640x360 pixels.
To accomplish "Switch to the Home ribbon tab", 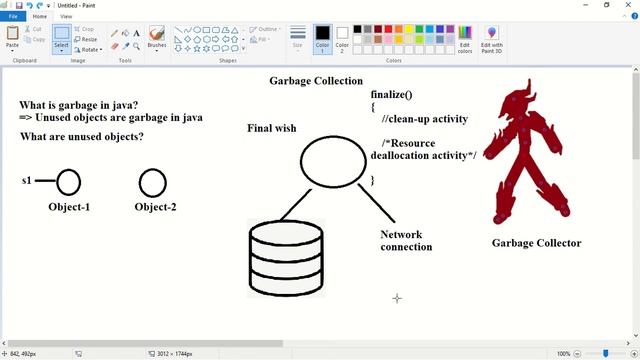I will (40, 16).
